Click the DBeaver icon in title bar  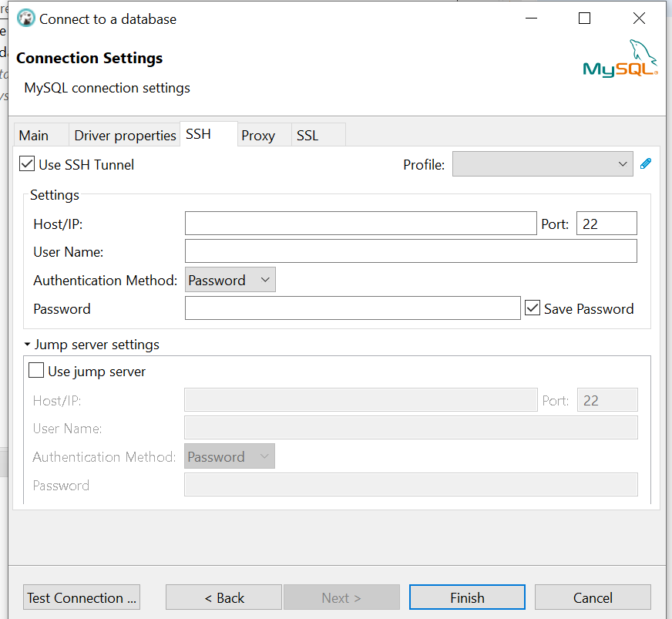coord(25,19)
